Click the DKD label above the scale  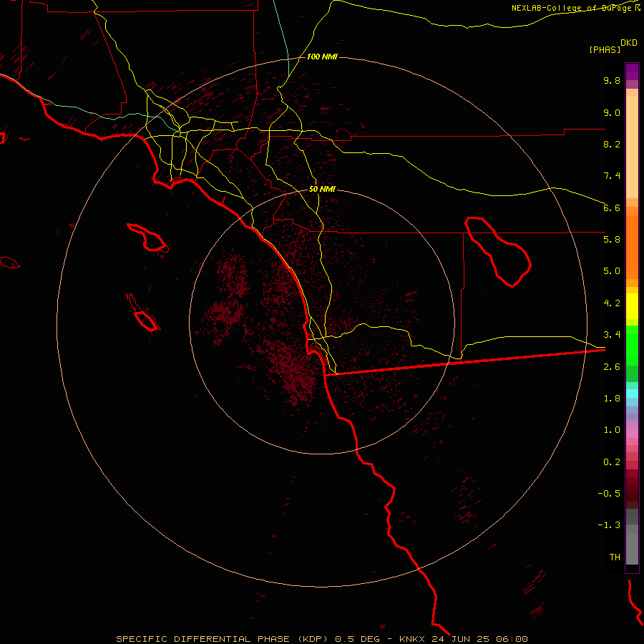[x=629, y=43]
